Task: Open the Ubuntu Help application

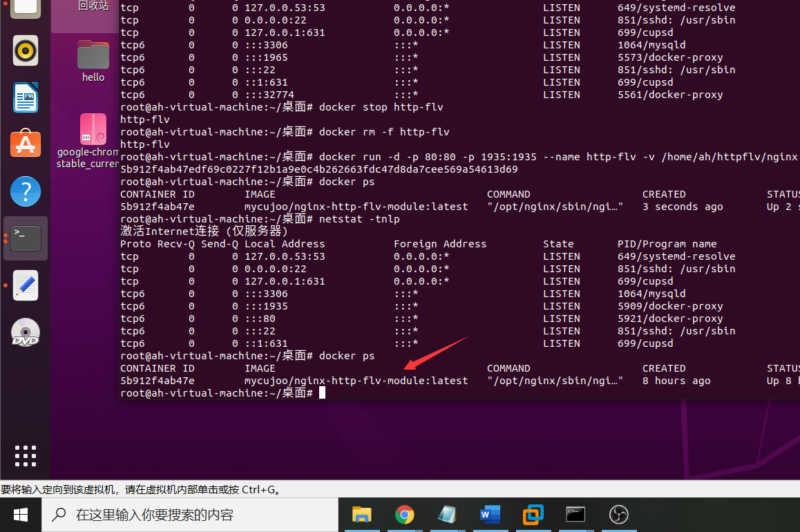Action: [x=25, y=191]
